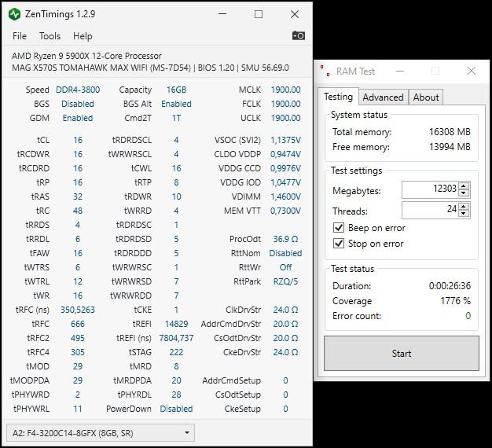Click the VDDG IOD 1,0477V value

[285, 182]
